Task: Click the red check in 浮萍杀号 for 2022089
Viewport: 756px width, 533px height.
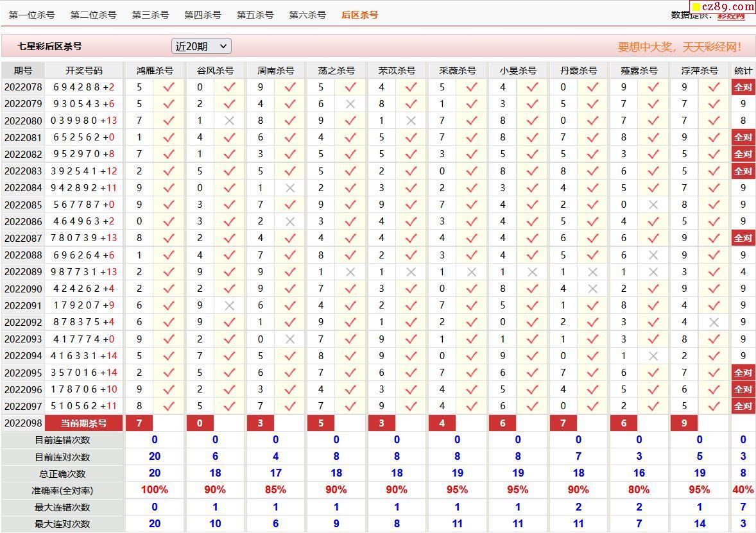Action: (x=714, y=273)
